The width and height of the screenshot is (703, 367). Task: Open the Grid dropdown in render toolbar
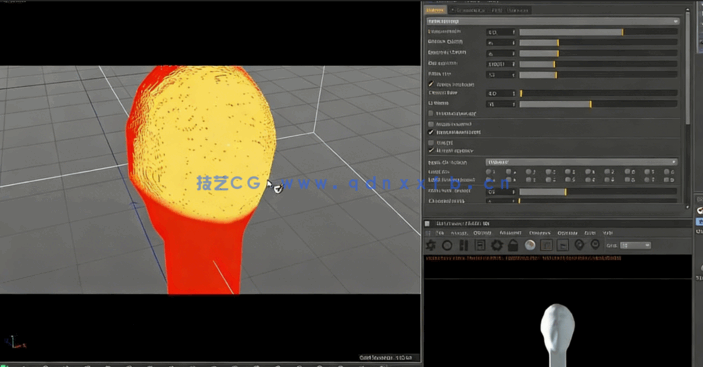click(635, 245)
